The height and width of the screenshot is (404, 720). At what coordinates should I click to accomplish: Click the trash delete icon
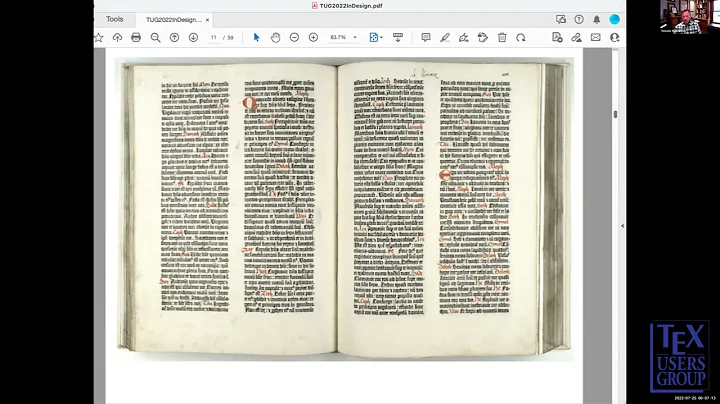(x=502, y=38)
